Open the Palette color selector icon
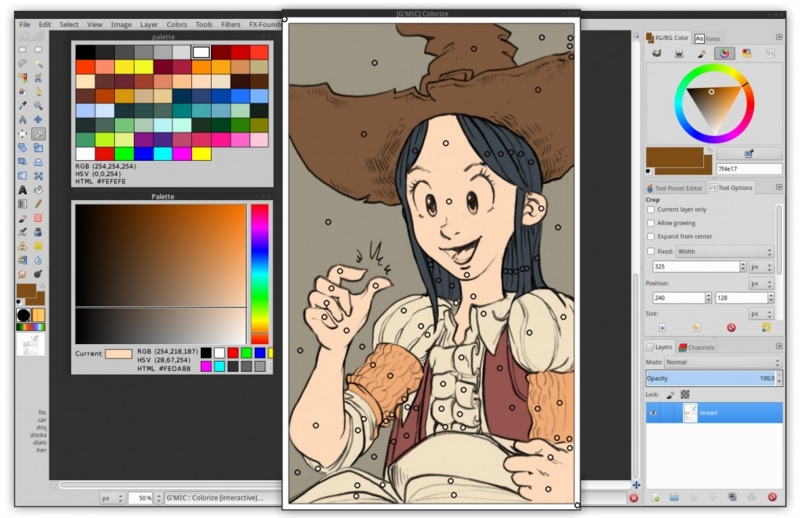 click(747, 54)
